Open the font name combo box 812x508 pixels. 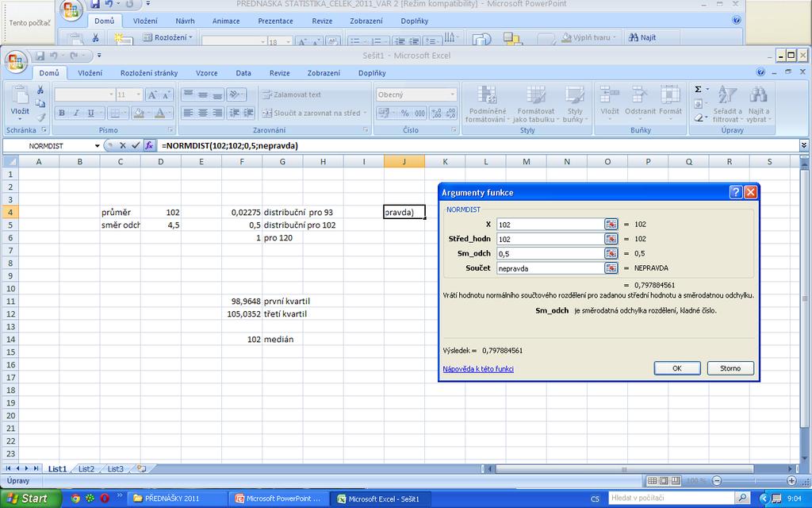tap(84, 95)
